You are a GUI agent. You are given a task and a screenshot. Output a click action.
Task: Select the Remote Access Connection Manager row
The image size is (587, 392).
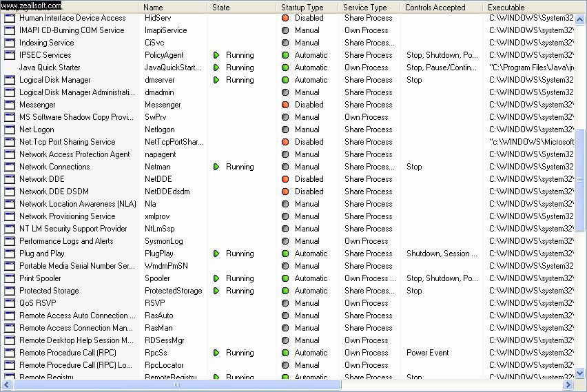287,328
